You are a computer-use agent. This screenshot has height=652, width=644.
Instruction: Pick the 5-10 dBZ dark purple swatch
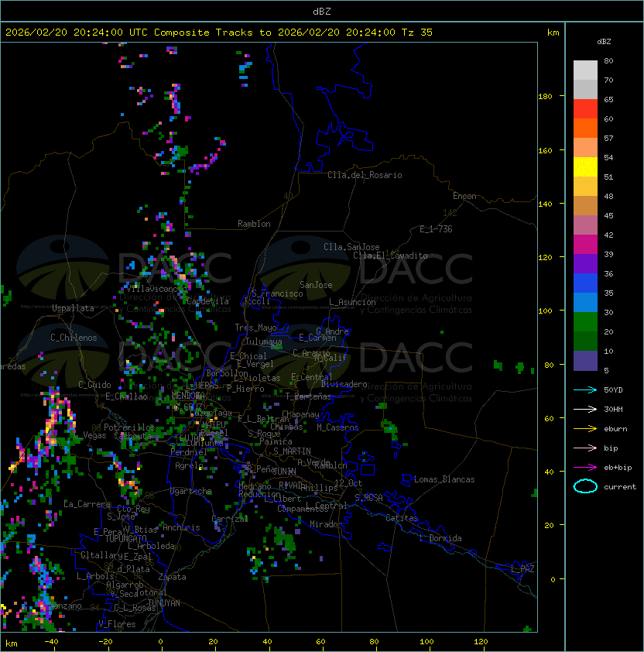[585, 361]
